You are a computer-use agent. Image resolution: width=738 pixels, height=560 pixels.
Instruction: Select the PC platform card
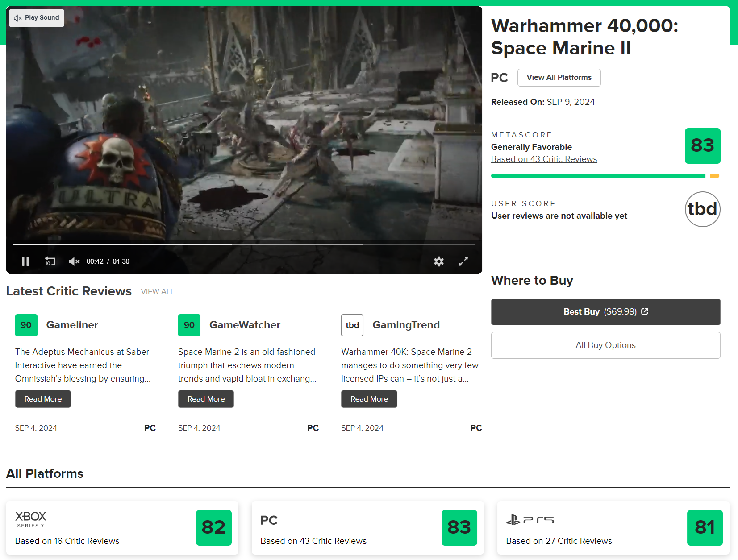tap(368, 528)
